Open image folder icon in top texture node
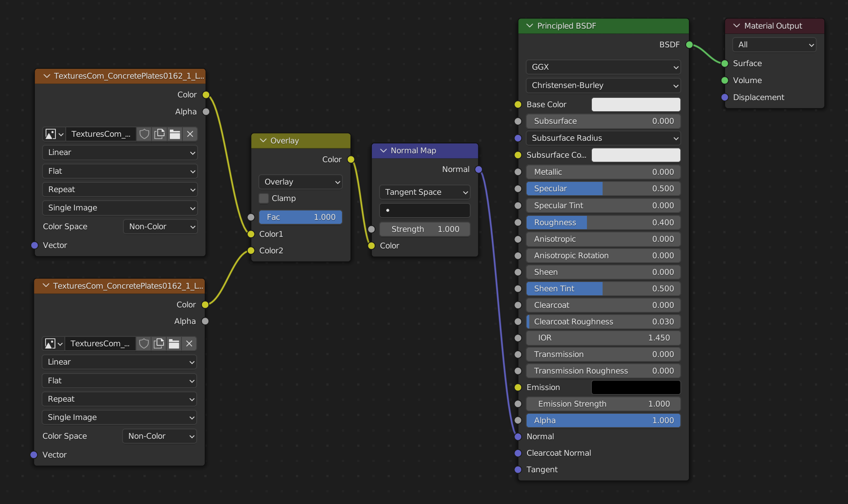Viewport: 848px width, 504px height. tap(175, 134)
